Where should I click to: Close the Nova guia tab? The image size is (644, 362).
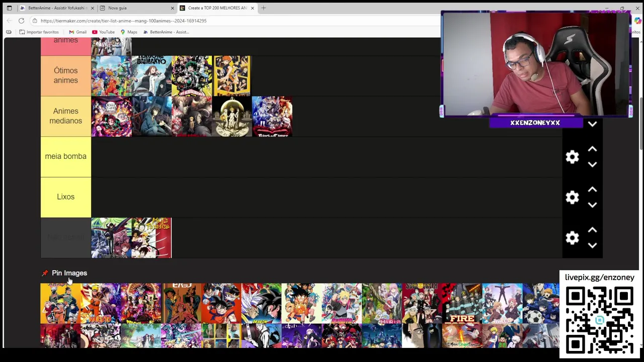tap(172, 8)
